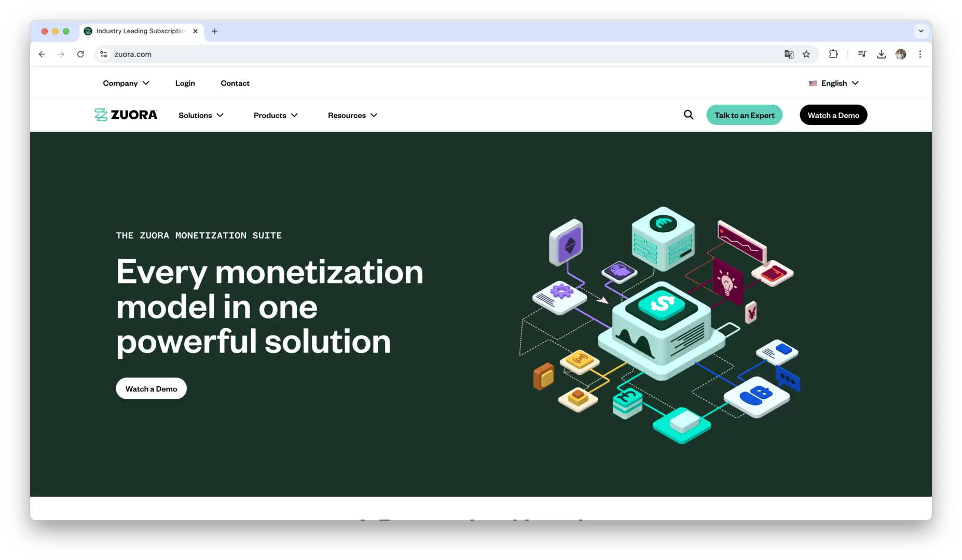This screenshot has height=560, width=962.
Task: Expand the Company menu
Action: pyautogui.click(x=126, y=83)
